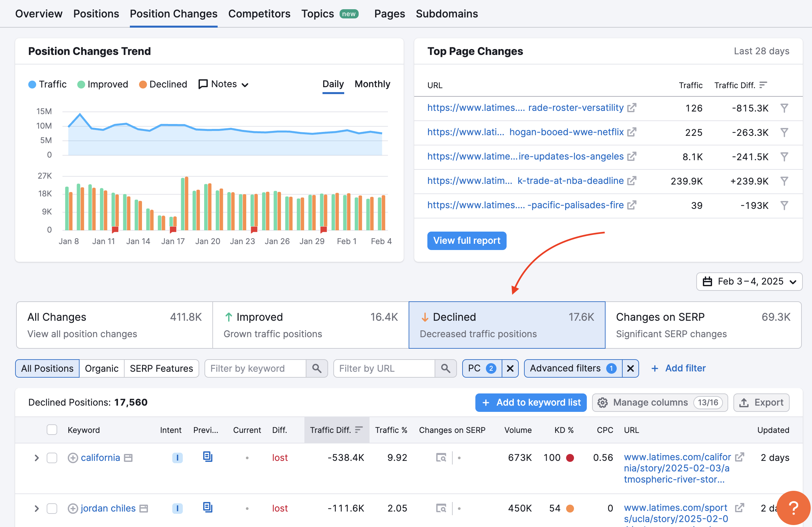The height and width of the screenshot is (527, 812).
Task: Click the URL filter search icon
Action: pos(445,368)
